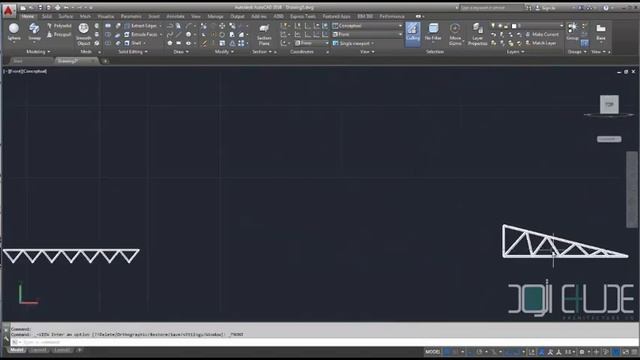Click the Extrude Faces tool
Image resolution: width=640 pixels, height=360 pixels.
click(142, 35)
